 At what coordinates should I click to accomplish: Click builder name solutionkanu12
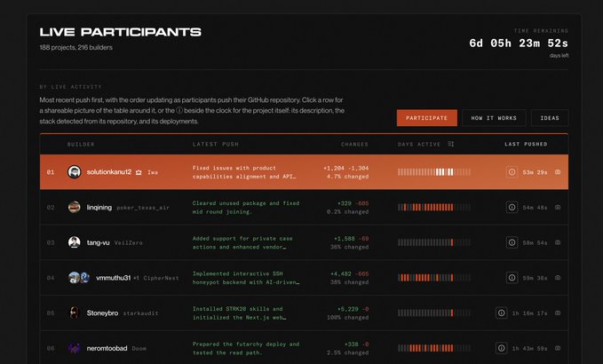coord(109,172)
